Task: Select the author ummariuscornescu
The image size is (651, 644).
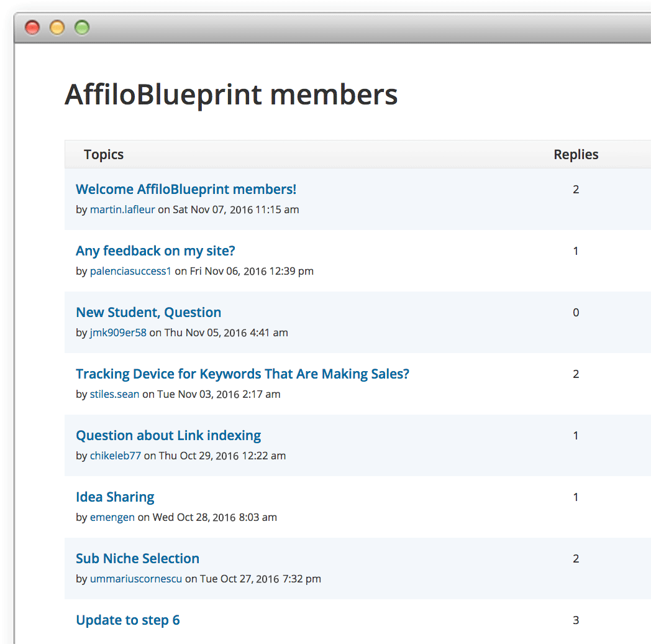Action: pyautogui.click(x=136, y=579)
